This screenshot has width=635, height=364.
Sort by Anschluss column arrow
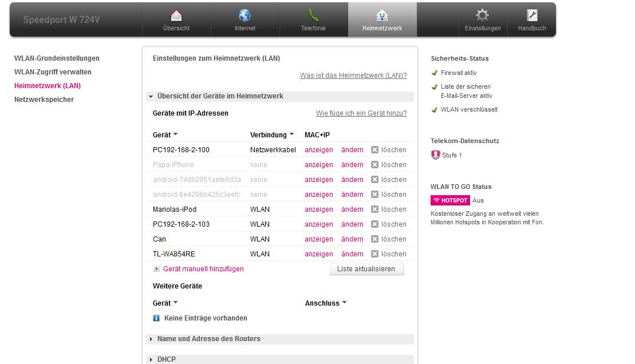pos(344,302)
